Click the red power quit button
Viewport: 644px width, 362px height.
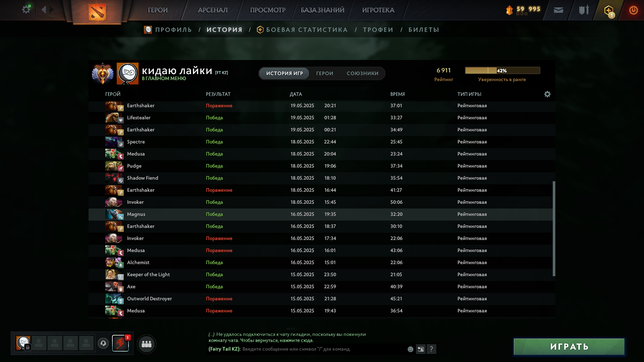(633, 10)
